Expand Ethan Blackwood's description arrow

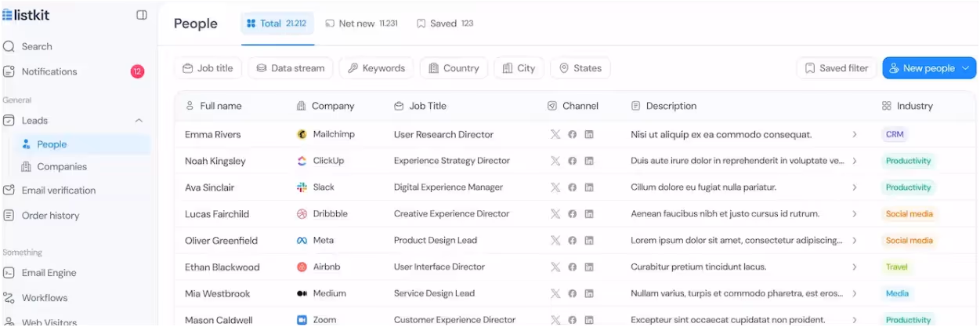[x=855, y=267]
